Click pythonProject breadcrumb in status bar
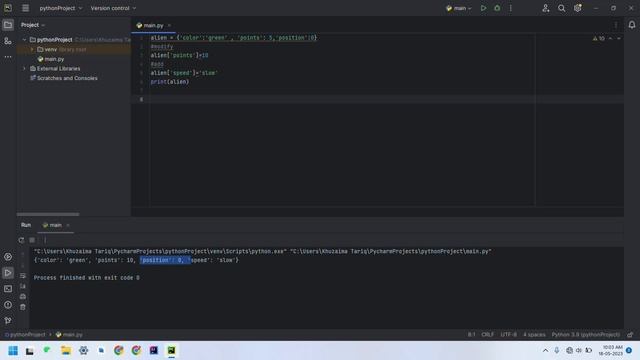Image resolution: width=640 pixels, height=360 pixels. [x=25, y=335]
